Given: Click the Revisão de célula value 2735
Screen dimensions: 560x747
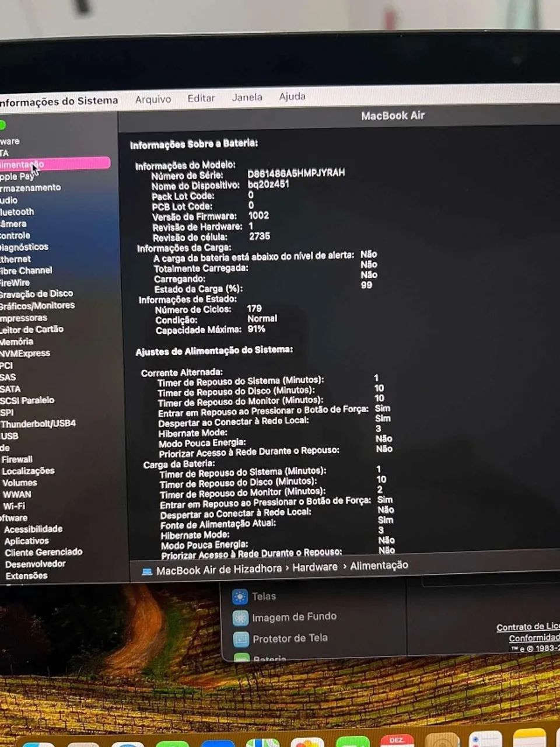Looking at the screenshot, I should [x=260, y=236].
